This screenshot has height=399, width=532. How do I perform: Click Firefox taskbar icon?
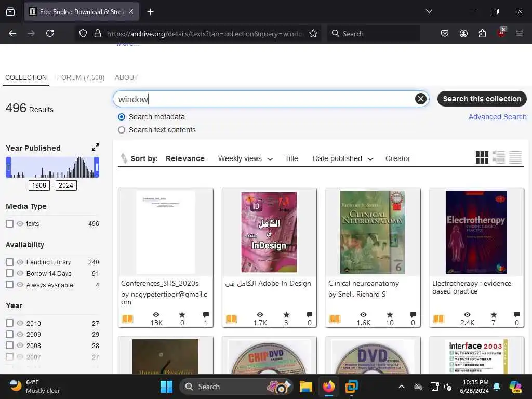click(x=328, y=387)
